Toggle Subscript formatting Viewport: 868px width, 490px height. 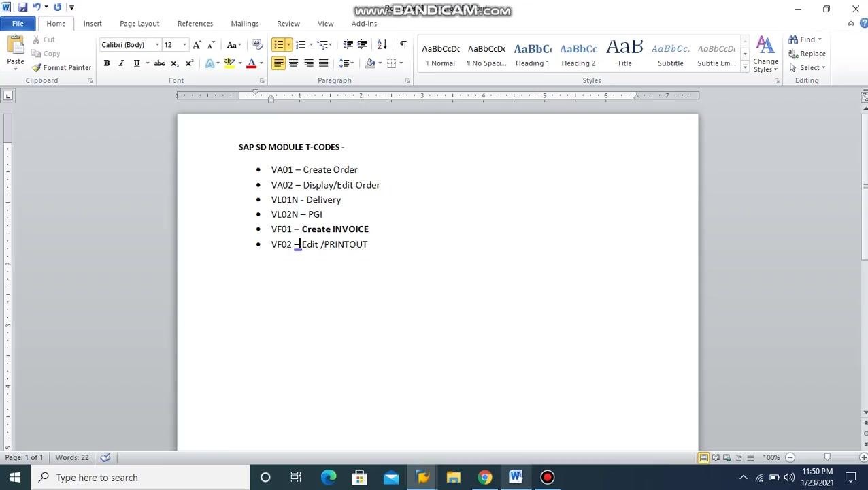tap(174, 63)
